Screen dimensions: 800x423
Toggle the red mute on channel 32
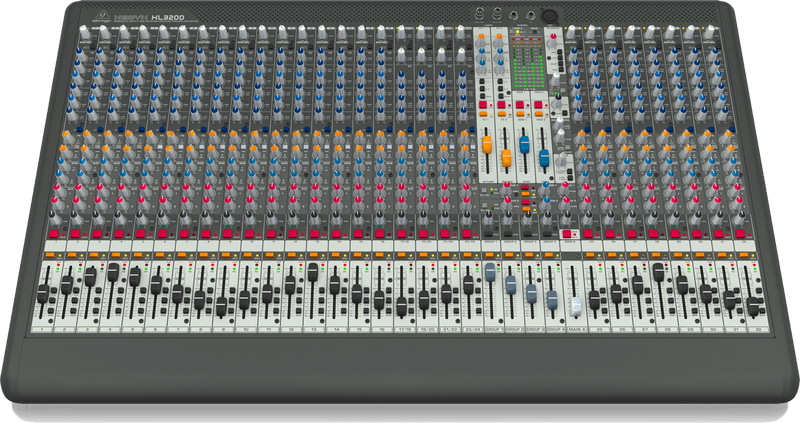tap(741, 232)
